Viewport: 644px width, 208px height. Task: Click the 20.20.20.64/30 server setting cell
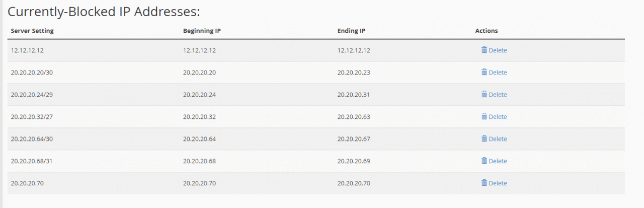(x=32, y=139)
